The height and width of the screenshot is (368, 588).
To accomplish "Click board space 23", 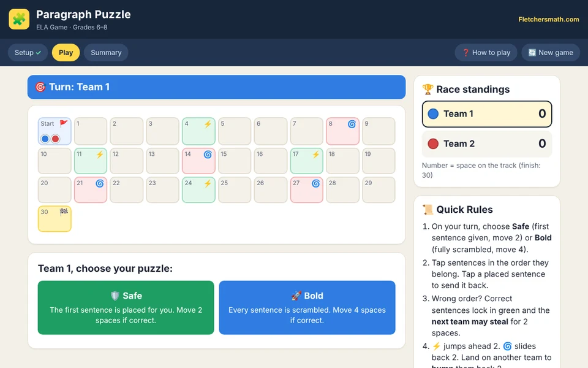I will click(162, 190).
